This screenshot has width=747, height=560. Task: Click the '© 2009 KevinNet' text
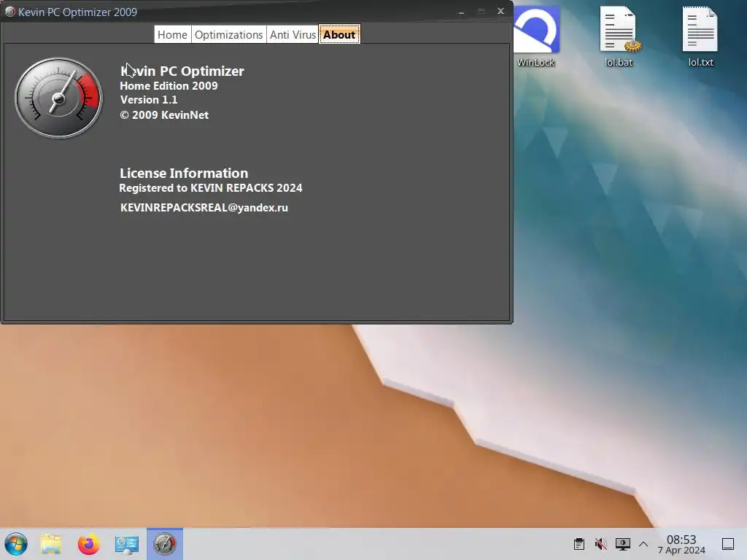pyautogui.click(x=164, y=114)
